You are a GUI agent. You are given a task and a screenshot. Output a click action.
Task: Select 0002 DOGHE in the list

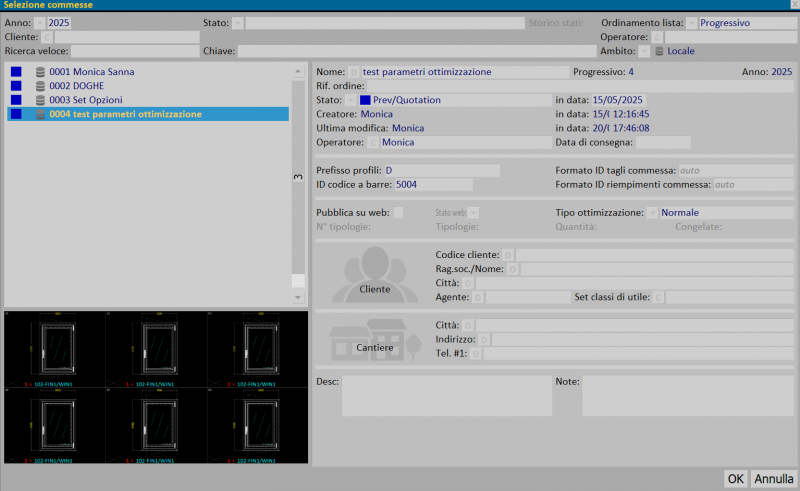point(148,86)
